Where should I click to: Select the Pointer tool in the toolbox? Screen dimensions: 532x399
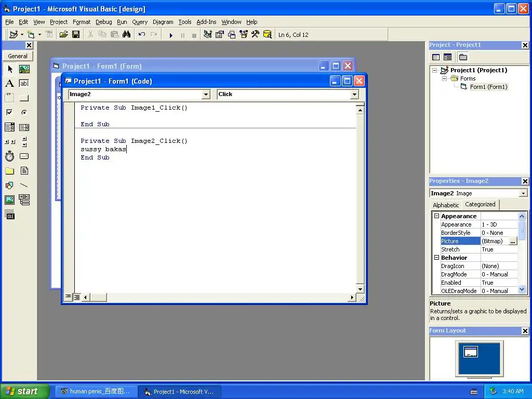(10, 69)
